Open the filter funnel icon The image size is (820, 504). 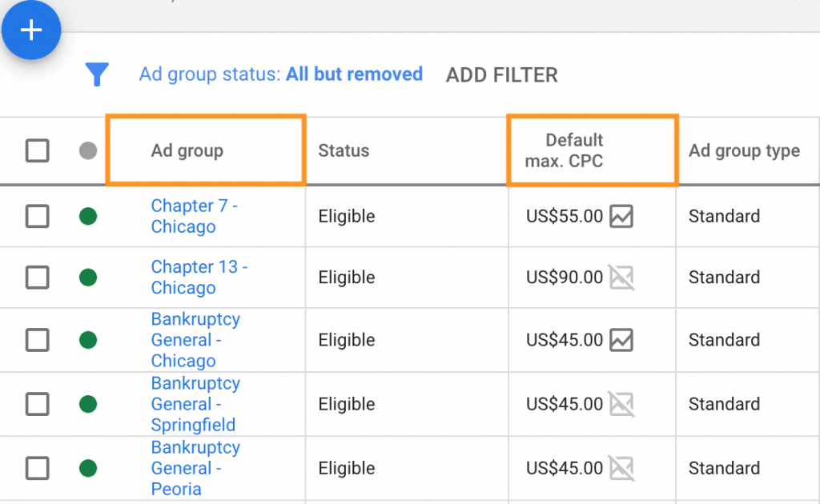[x=97, y=74]
